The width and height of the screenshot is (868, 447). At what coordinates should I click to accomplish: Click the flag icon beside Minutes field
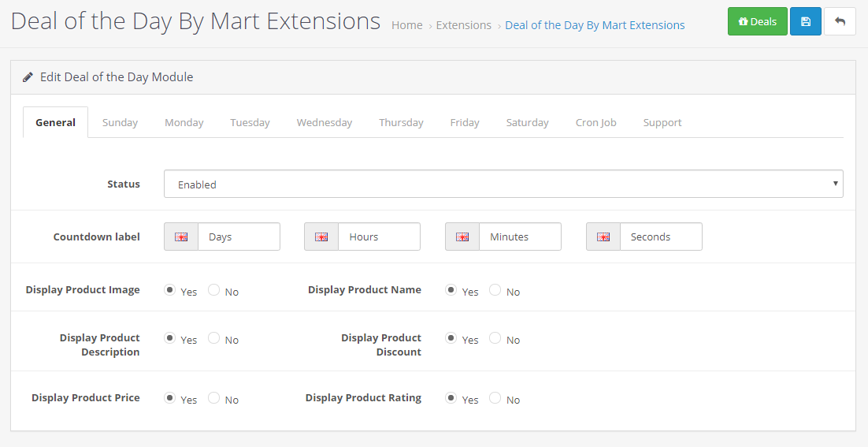462,237
